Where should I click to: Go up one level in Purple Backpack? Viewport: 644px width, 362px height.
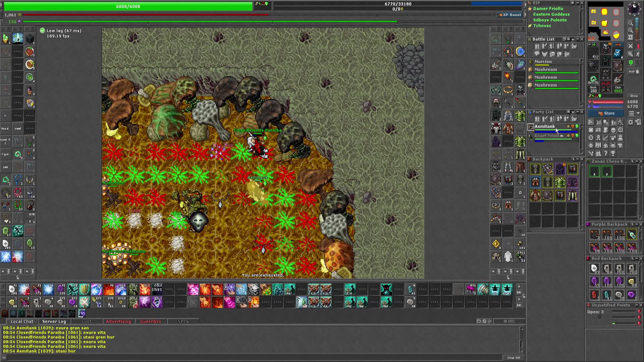point(633,224)
